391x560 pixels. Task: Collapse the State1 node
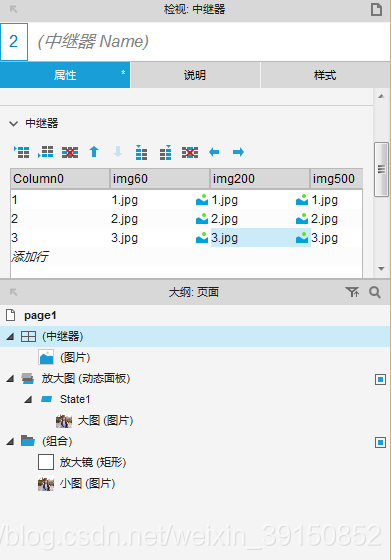tap(28, 399)
